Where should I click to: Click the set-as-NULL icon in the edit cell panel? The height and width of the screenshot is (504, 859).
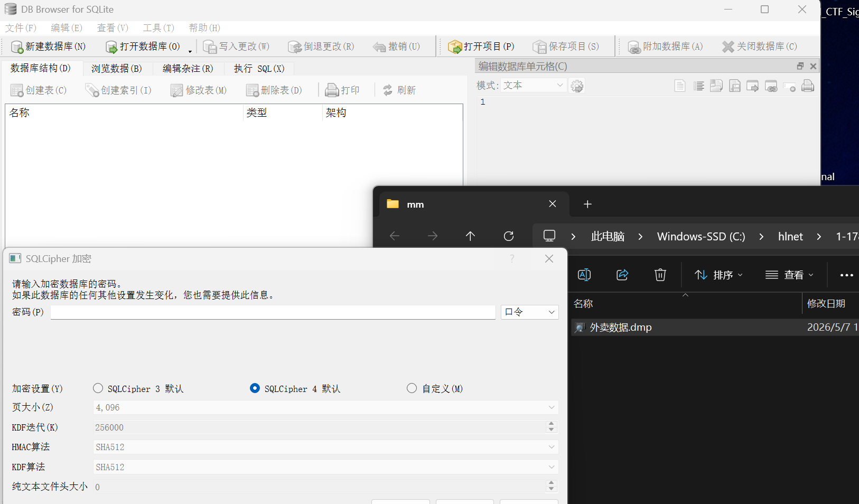[x=790, y=86]
